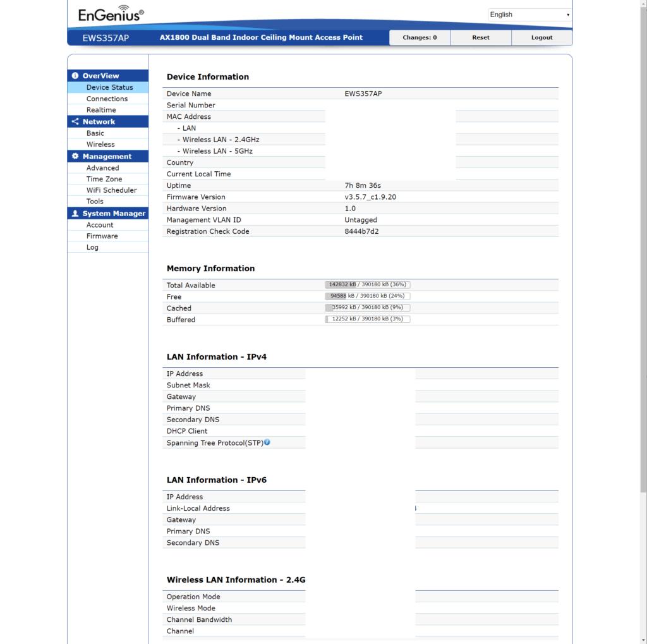Open Advanced management settings
Image resolution: width=647 pixels, height=644 pixels.
pos(102,168)
